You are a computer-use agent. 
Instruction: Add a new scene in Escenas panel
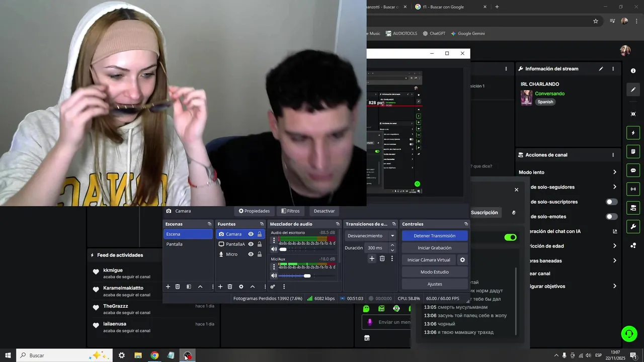coord(168,287)
